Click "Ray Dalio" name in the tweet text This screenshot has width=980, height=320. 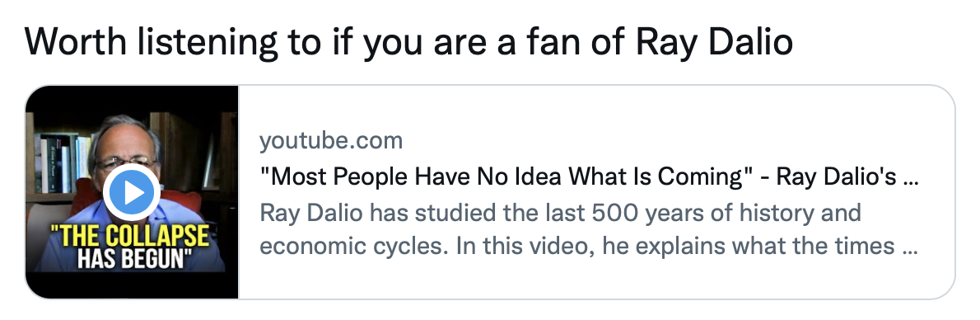[x=714, y=41]
